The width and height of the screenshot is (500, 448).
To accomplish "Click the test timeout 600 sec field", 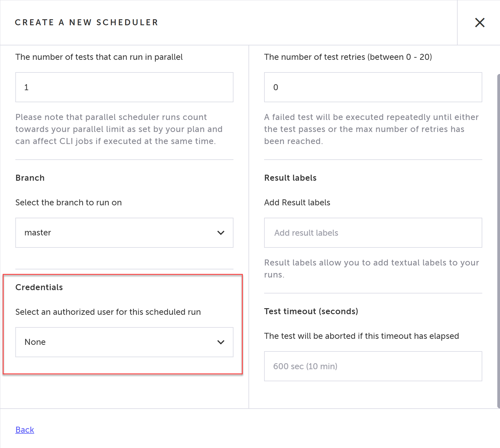I will [x=373, y=366].
